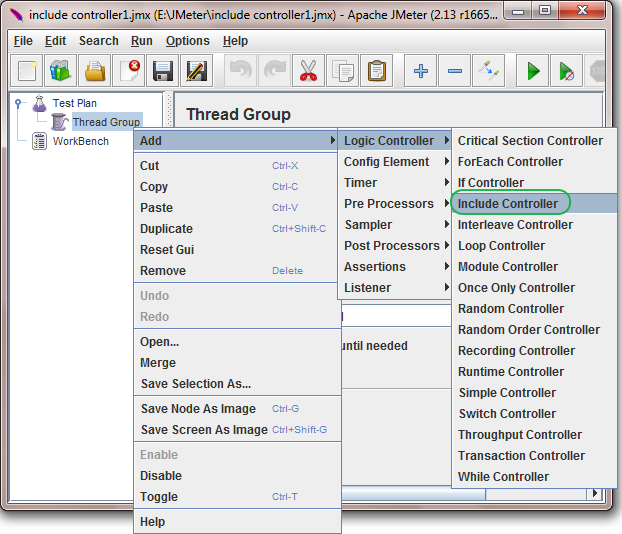The image size is (622, 534).
Task: Select the Thread Group spool icon
Action: 60,122
